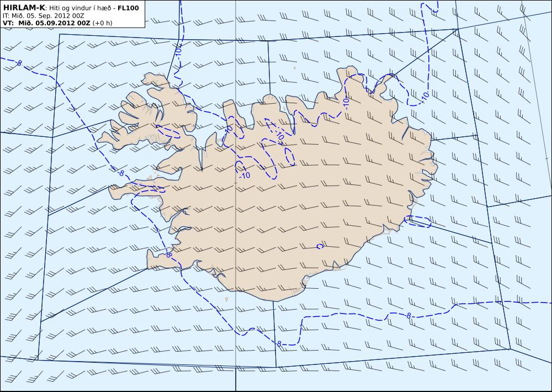Click the -8 label over sea south of Iceland's southern tip
The height and width of the screenshot is (392, 552).
point(278,344)
